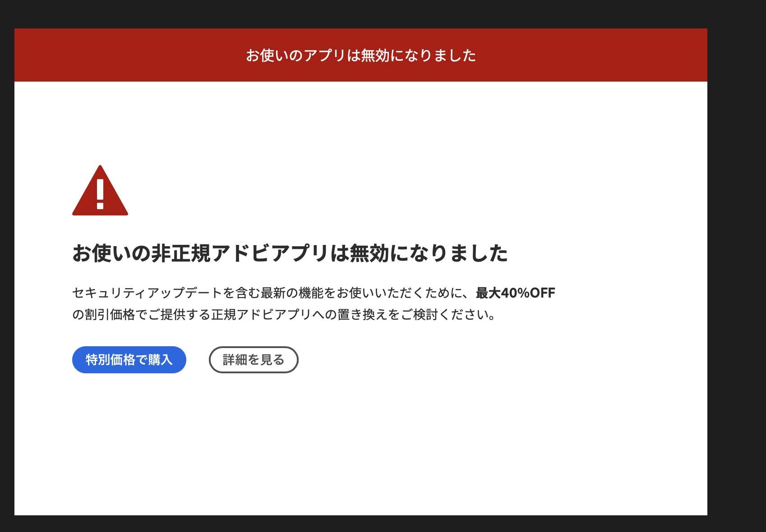Click the red banner title お使いのアプリは無効になりました
The height and width of the screenshot is (532, 766).
click(x=360, y=55)
